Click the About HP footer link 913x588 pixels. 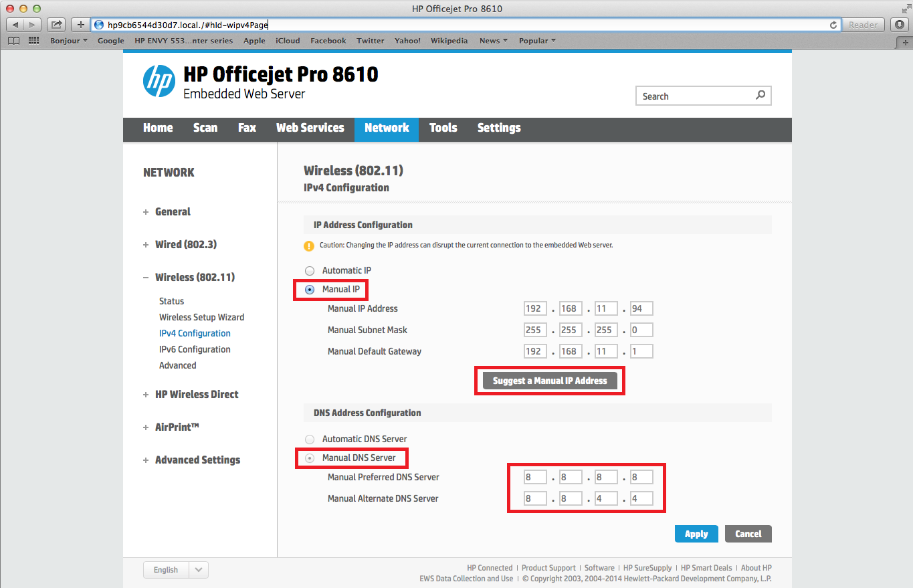(x=756, y=568)
